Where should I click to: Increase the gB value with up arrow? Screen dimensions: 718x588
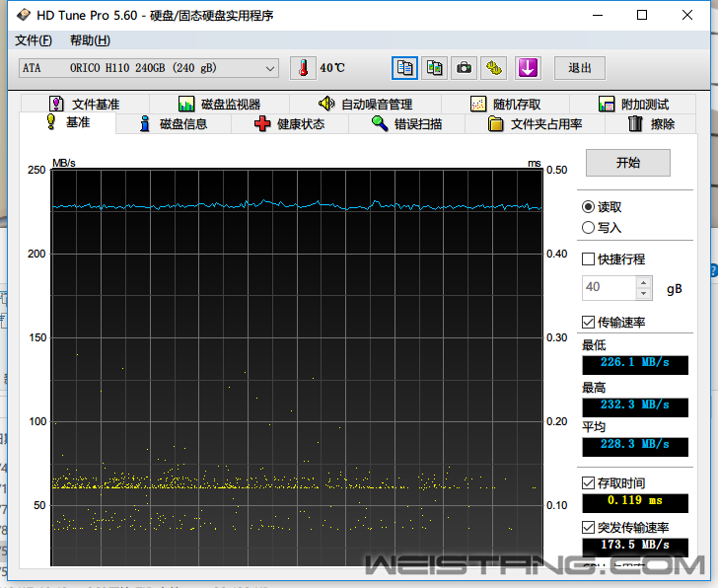click(644, 282)
